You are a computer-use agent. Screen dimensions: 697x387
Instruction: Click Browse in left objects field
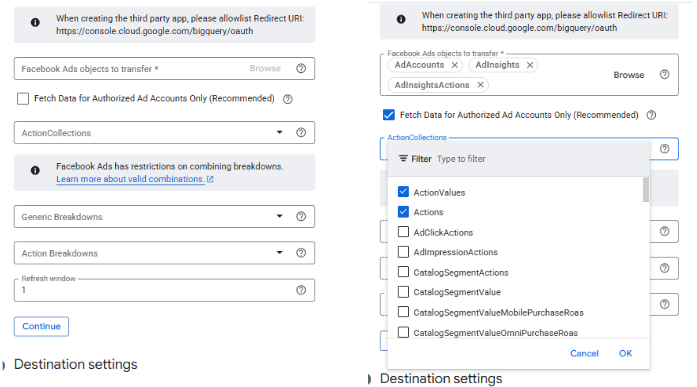[x=265, y=68]
